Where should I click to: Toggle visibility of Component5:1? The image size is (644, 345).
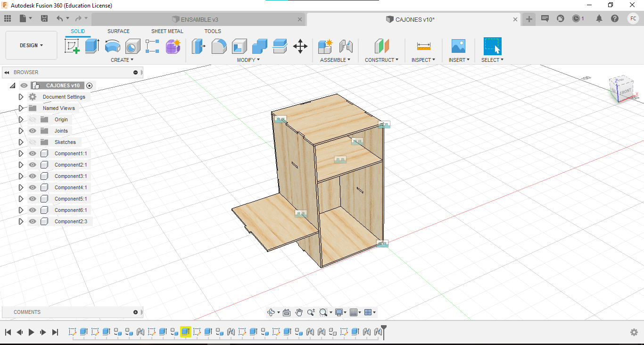33,199
